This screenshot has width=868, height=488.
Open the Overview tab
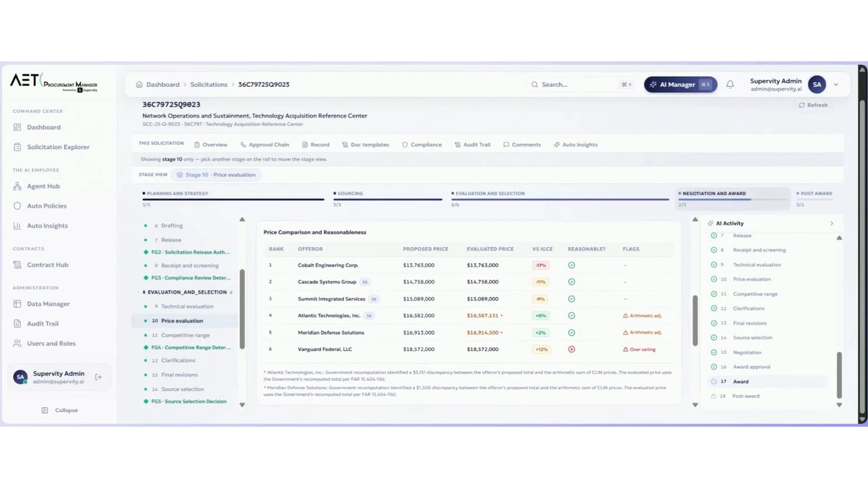(x=211, y=145)
